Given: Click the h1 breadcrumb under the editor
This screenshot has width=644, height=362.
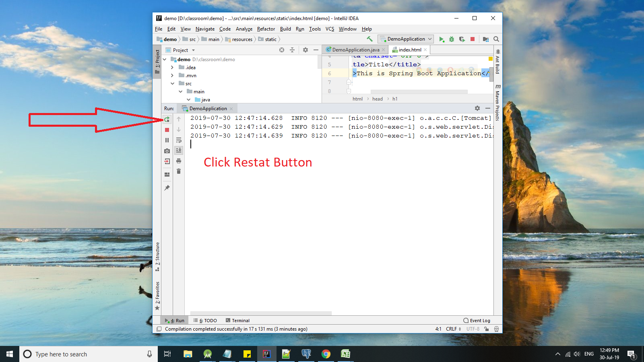Looking at the screenshot, I should coord(395,99).
